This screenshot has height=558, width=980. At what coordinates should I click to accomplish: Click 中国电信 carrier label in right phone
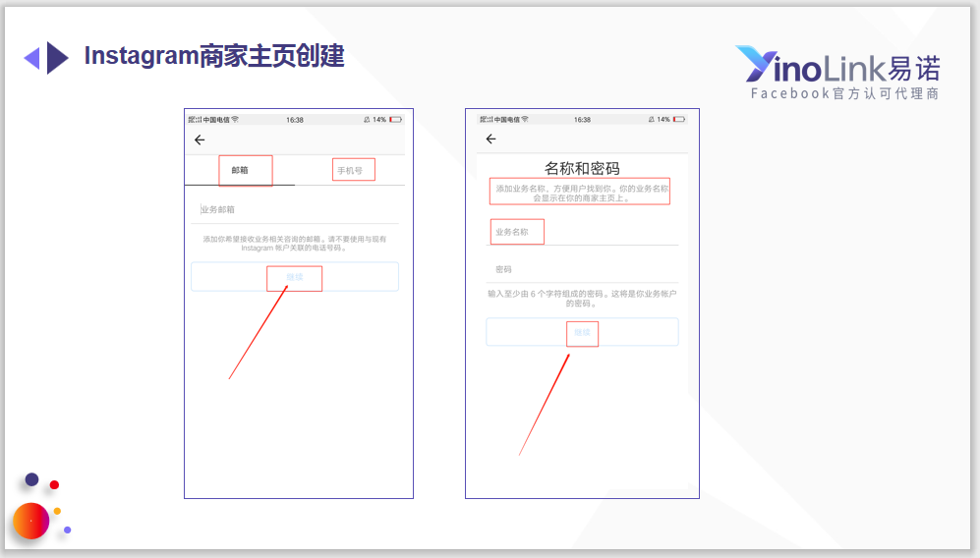[x=506, y=119]
